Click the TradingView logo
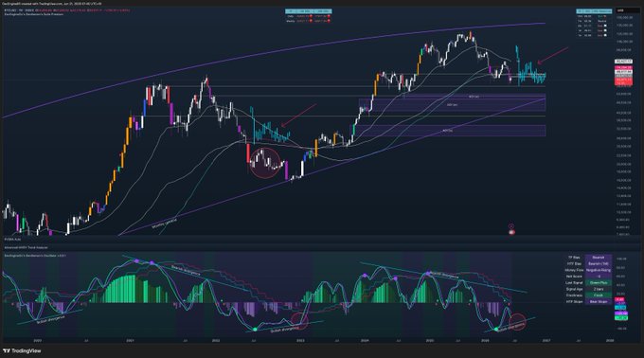The width and height of the screenshot is (644, 358). [x=22, y=350]
